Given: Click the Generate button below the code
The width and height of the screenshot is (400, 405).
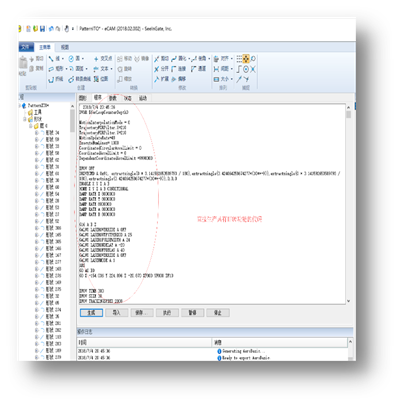Looking at the screenshot, I should click(91, 313).
